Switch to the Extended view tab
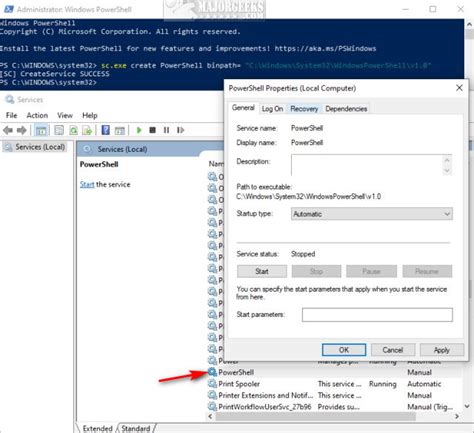 coord(97,428)
